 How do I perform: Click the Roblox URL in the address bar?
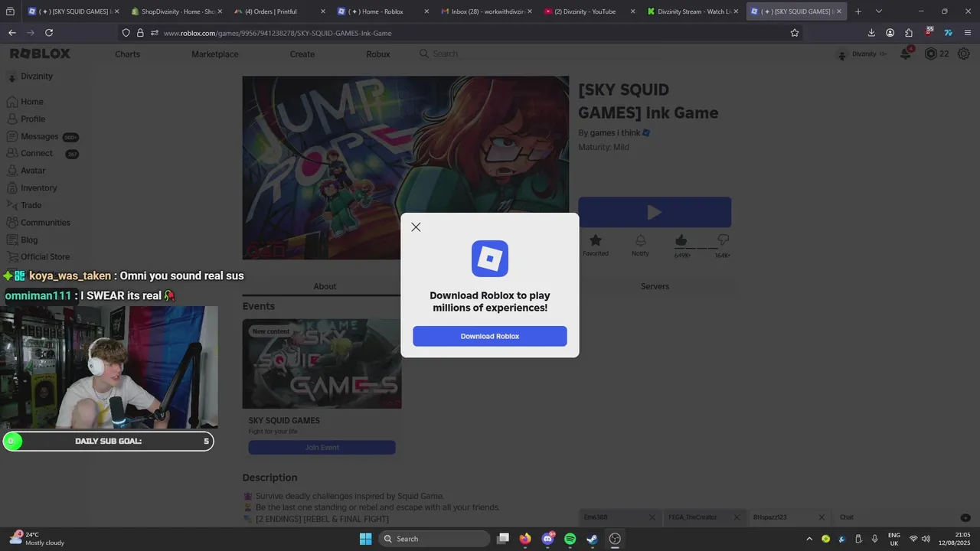(278, 33)
